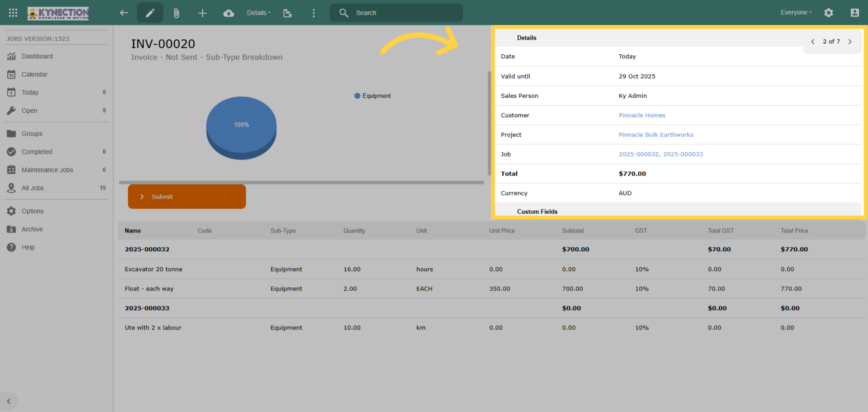Click the Kynection logo
The height and width of the screenshot is (412, 868).
[x=58, y=13]
